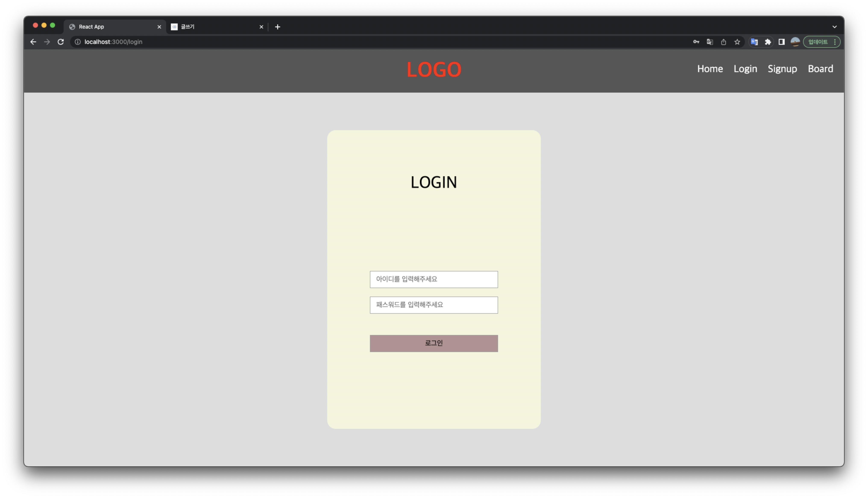Open a new tab
This screenshot has width=868, height=498.
277,27
